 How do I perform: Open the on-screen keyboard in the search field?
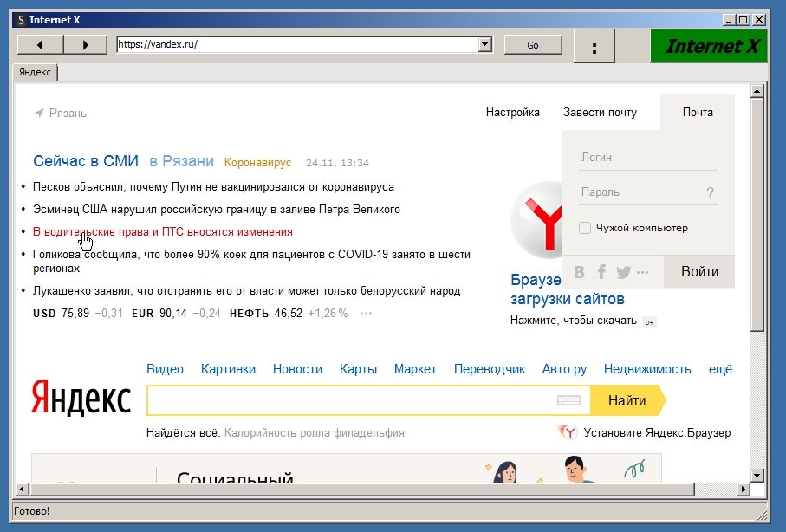[x=568, y=400]
